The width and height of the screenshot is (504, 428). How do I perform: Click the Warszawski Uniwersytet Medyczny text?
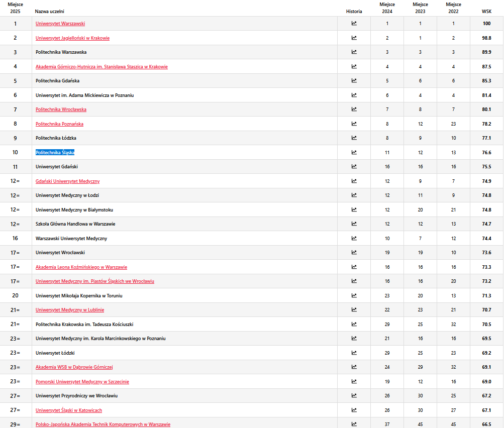point(71,239)
